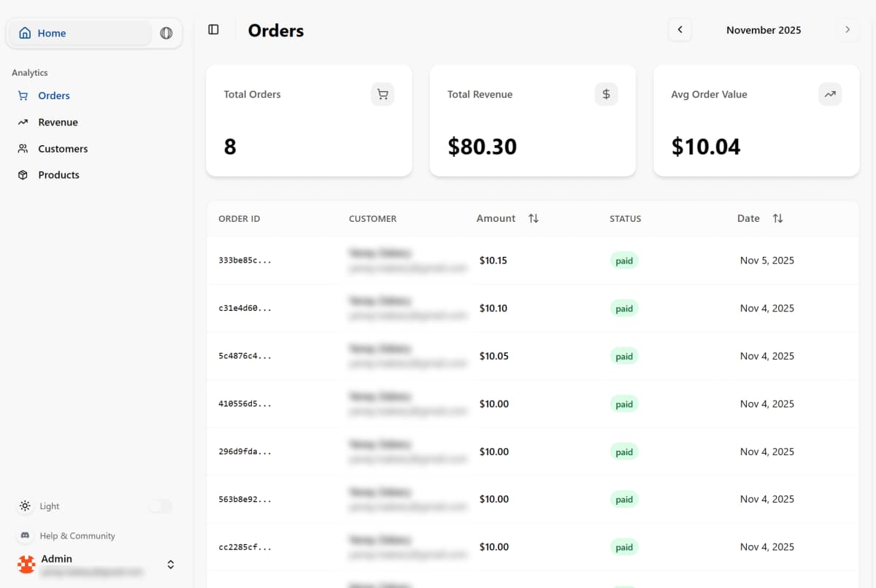Open Help & Community

pyautogui.click(x=77, y=535)
